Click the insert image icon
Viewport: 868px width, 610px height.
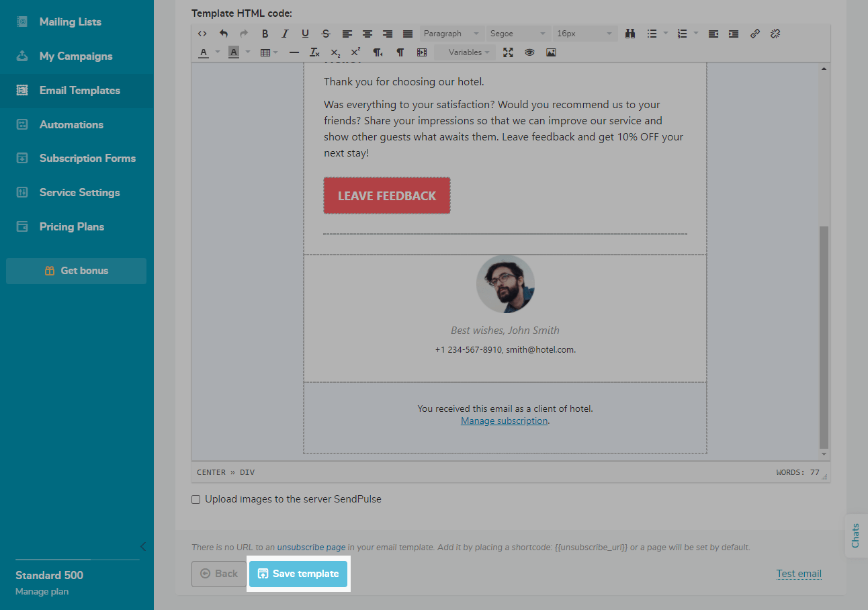551,52
